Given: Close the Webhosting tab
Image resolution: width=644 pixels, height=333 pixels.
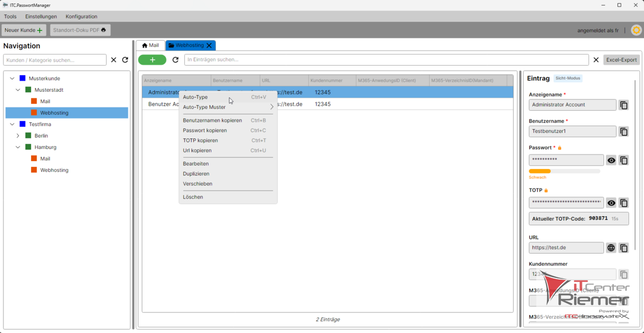Looking at the screenshot, I should [x=209, y=45].
